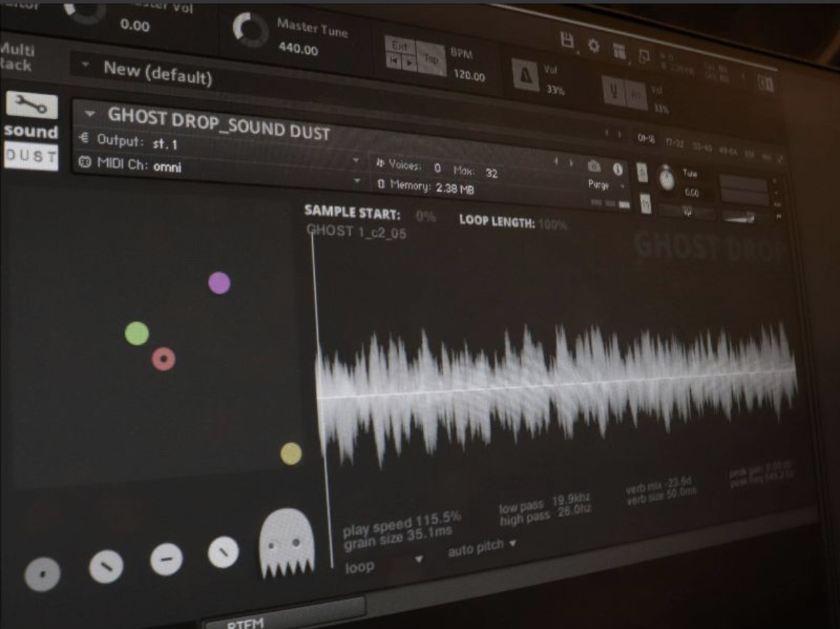
Task: Click the Tune knob in instrument header
Action: click(667, 179)
